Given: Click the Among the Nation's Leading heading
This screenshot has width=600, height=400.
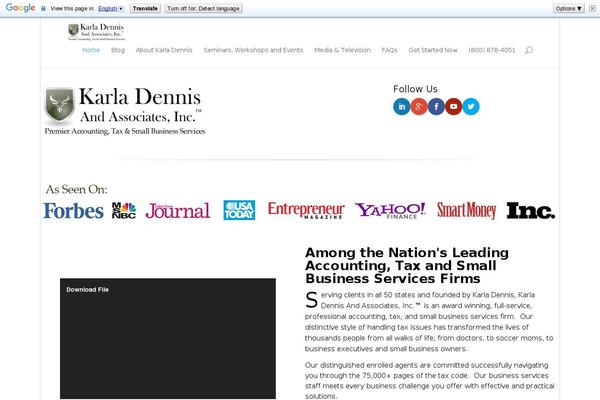Looking at the screenshot, I should [x=407, y=265].
